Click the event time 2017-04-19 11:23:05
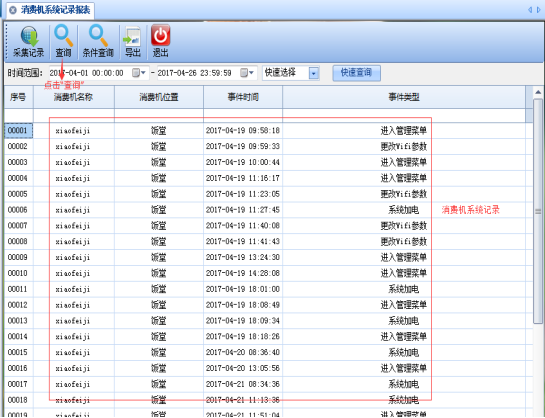 [243, 194]
